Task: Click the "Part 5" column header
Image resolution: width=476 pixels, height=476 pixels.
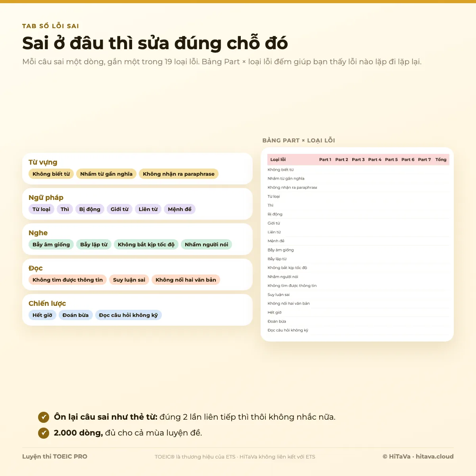Action: [391, 159]
